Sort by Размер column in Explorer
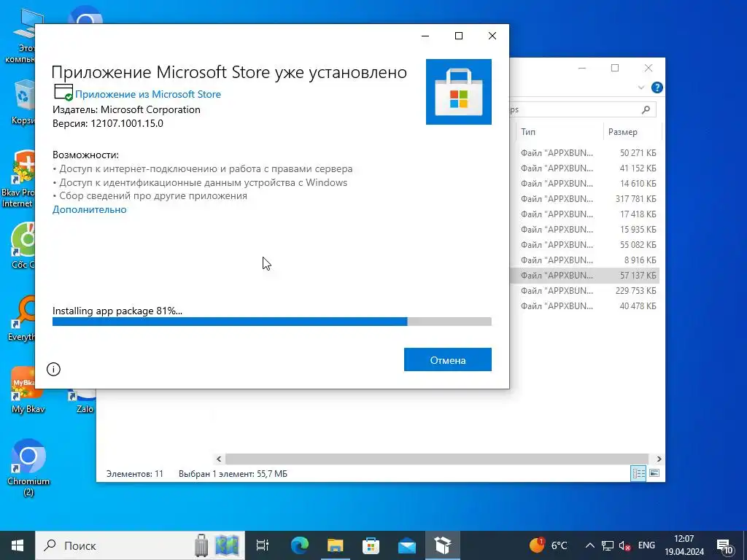 coord(632,132)
